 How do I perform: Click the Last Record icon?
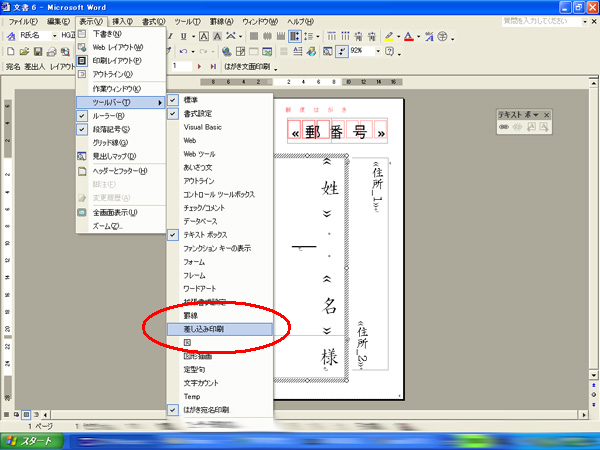click(213, 67)
